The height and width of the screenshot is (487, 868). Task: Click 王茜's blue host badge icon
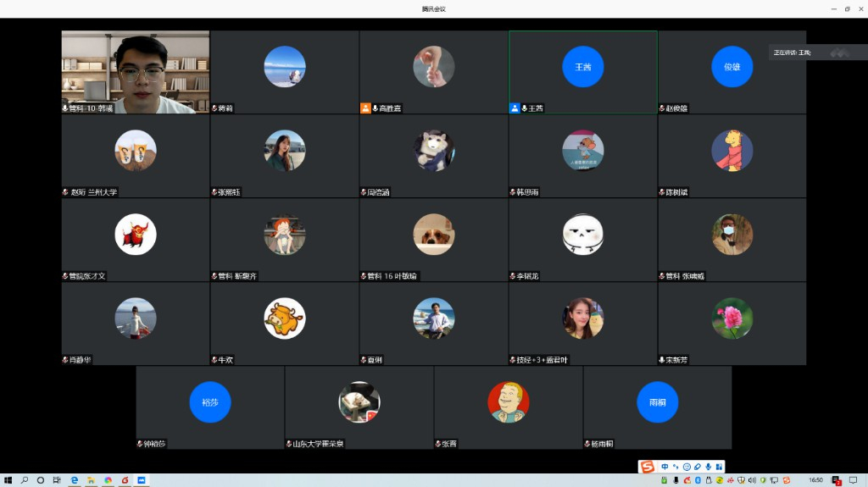point(515,108)
